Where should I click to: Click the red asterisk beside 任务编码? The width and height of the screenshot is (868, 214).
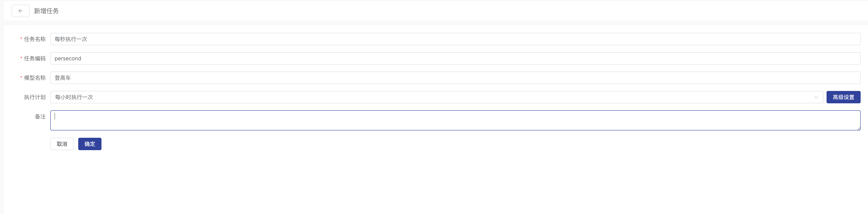pyautogui.click(x=21, y=59)
